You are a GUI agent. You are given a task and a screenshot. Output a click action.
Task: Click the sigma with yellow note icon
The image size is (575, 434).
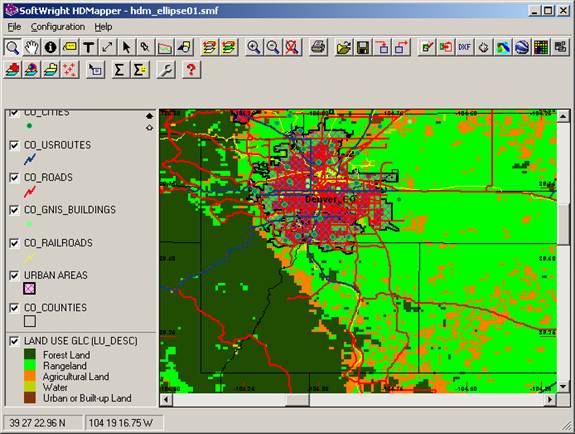coord(139,70)
